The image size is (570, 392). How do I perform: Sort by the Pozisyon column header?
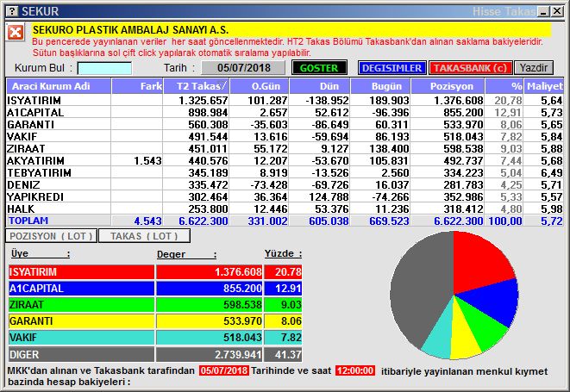point(451,86)
